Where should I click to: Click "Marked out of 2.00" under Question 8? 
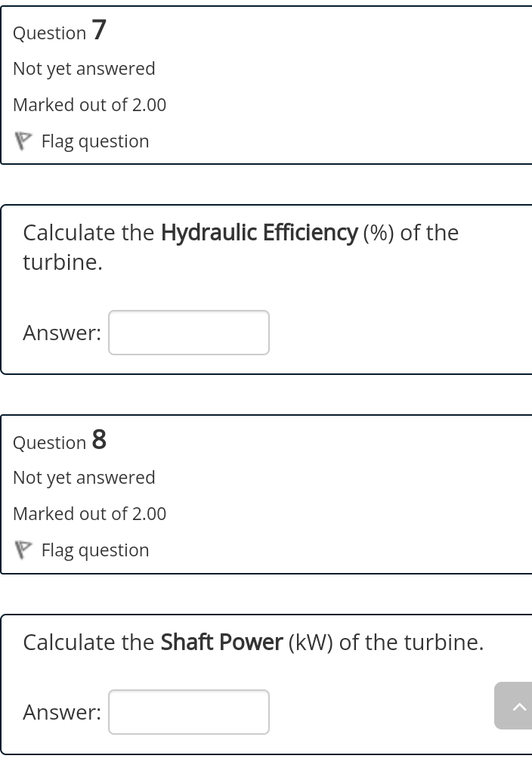89,514
